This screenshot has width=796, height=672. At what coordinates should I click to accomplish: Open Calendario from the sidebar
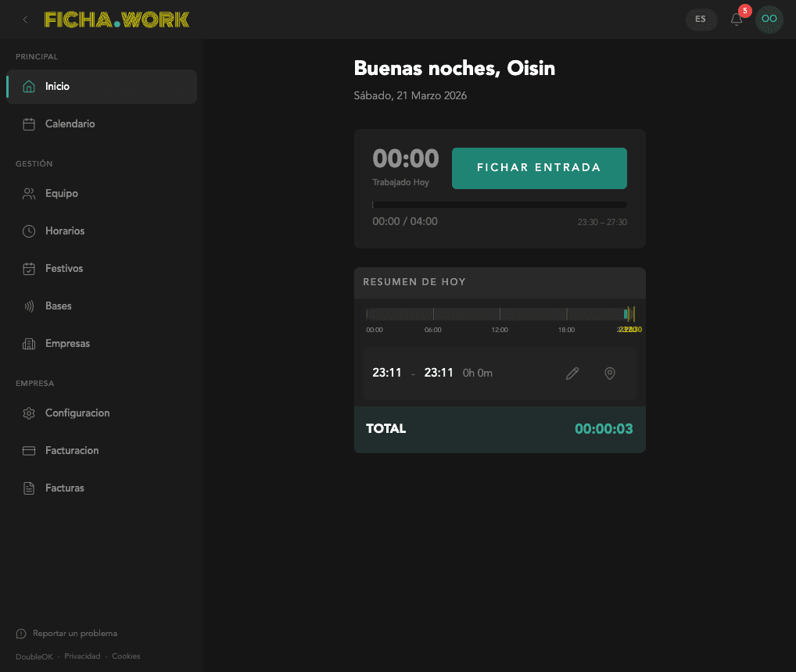point(70,123)
